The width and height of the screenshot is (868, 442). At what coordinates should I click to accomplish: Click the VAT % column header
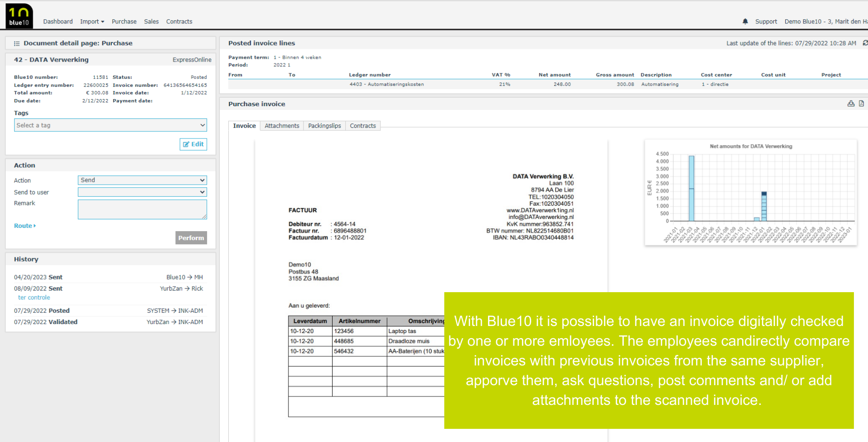coord(501,75)
